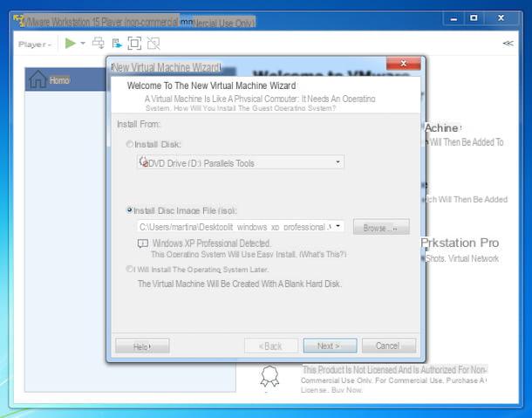Open the DVD Drive (D:) Parallels Tools dropdown

pos(241,162)
